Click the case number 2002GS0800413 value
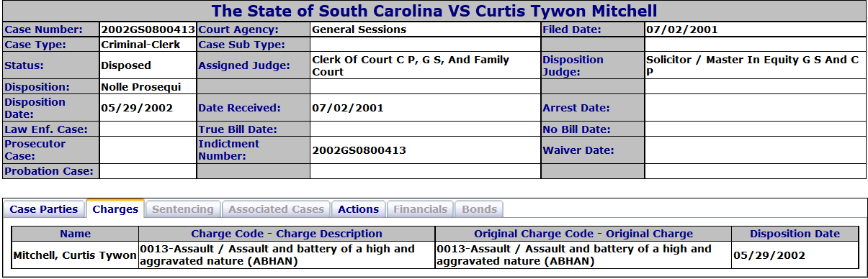Viewport: 868px width, 279px height. click(148, 30)
